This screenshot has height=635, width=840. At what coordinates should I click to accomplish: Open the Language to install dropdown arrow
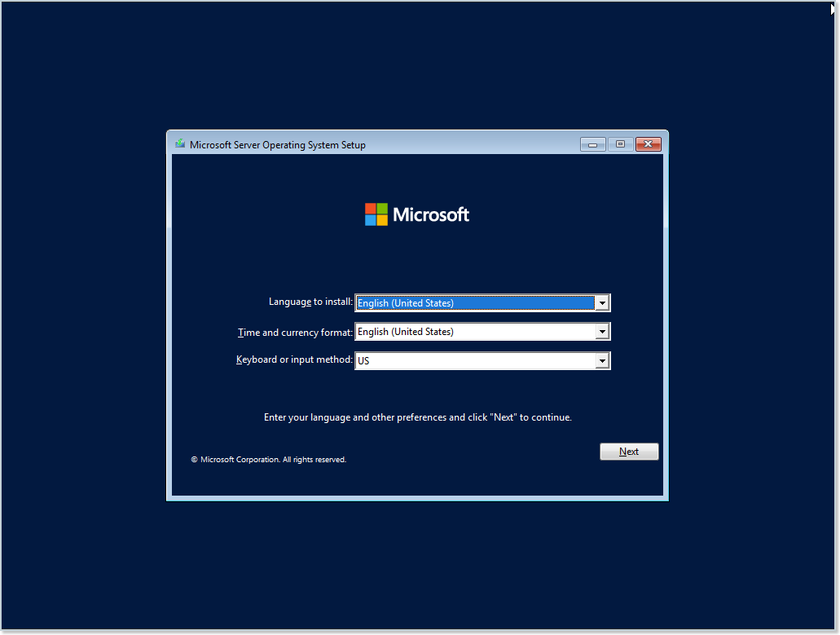point(602,303)
